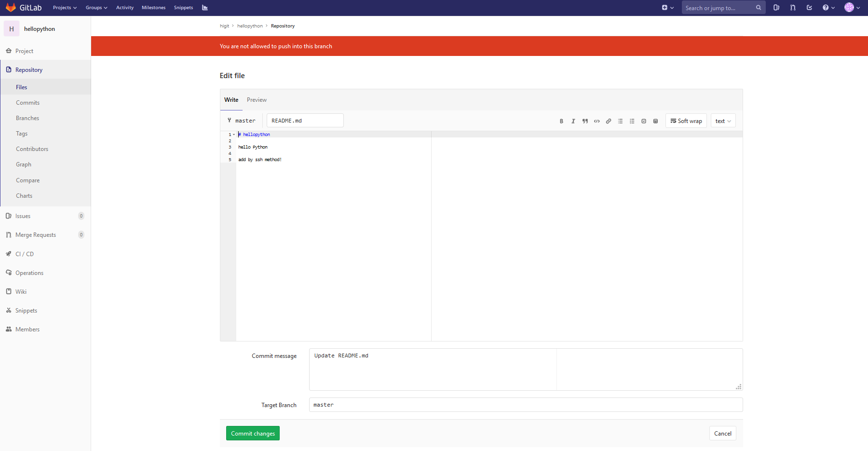
Task: Open the header Merge requests icon
Action: point(793,8)
